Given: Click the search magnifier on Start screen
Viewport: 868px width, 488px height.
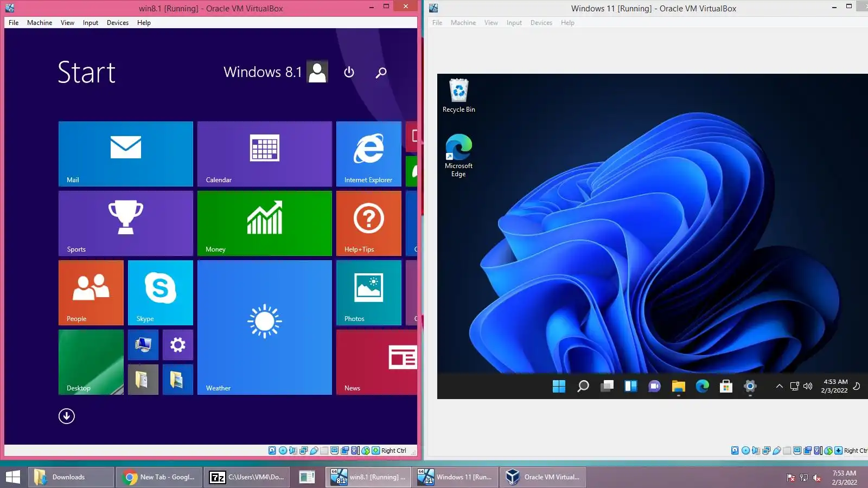Looking at the screenshot, I should point(381,72).
